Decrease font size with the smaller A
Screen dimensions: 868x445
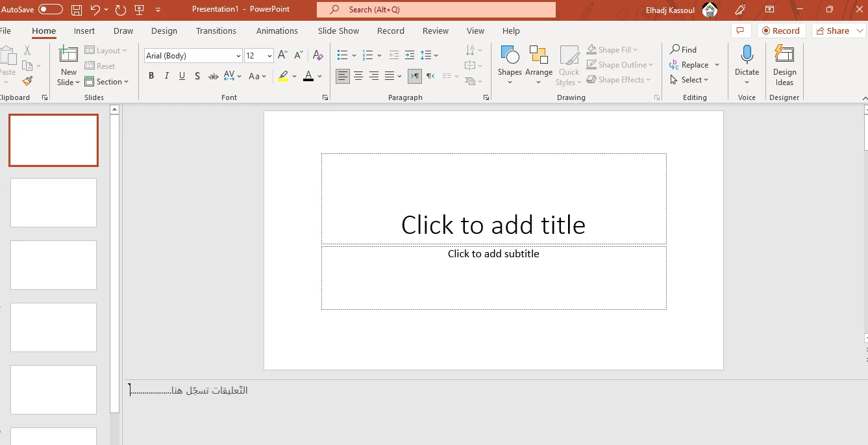[x=298, y=55]
